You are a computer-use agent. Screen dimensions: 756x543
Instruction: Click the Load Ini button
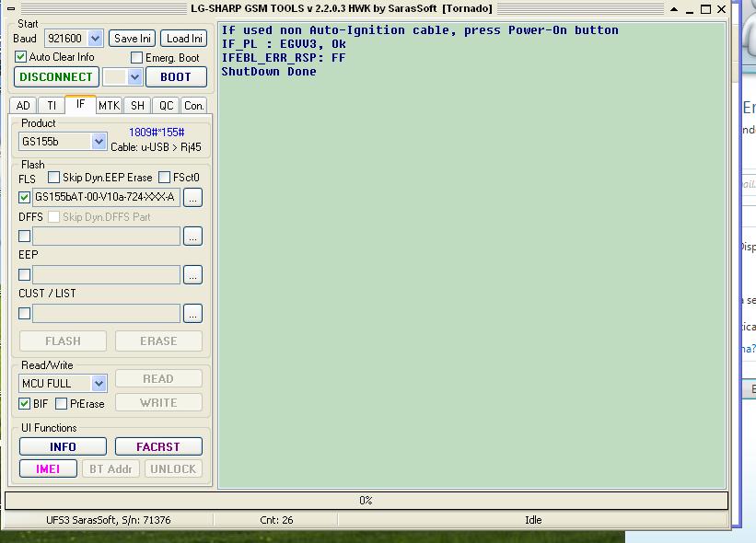coord(183,39)
